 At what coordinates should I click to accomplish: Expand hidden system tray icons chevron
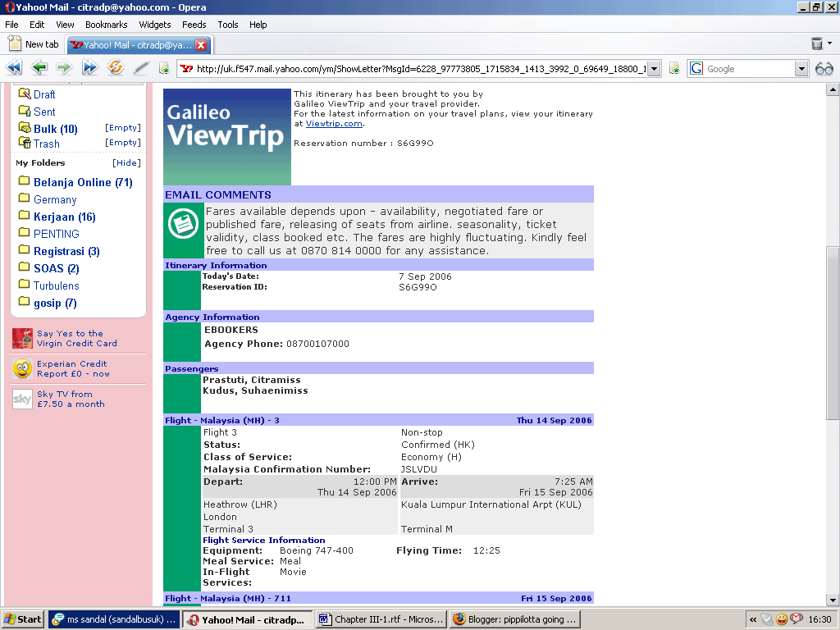point(753,620)
